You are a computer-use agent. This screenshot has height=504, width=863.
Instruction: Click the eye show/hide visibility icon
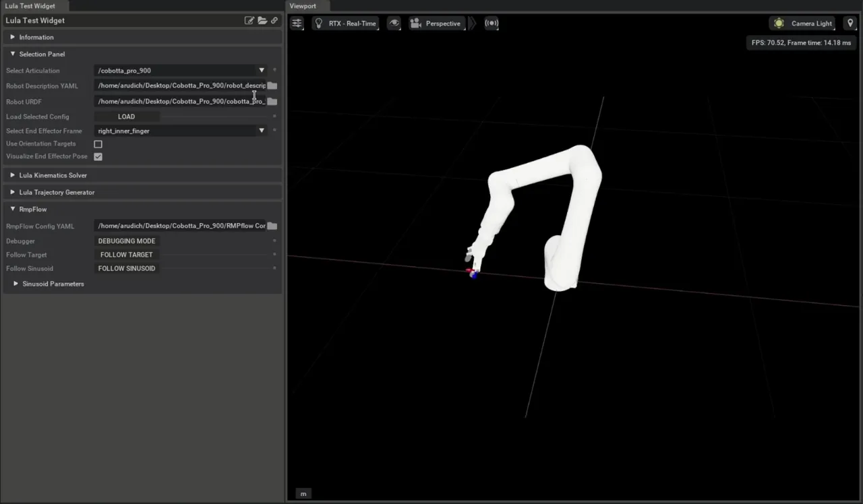pyautogui.click(x=394, y=24)
